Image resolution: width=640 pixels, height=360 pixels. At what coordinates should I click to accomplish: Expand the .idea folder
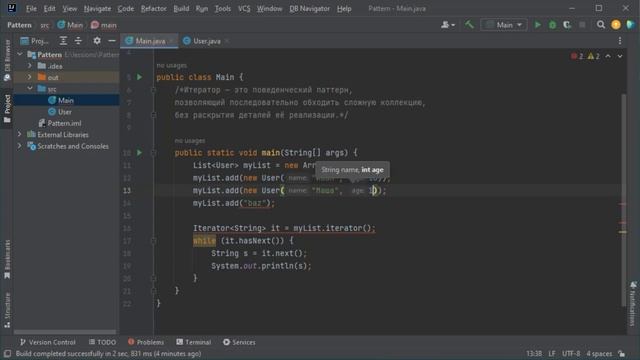[x=29, y=66]
